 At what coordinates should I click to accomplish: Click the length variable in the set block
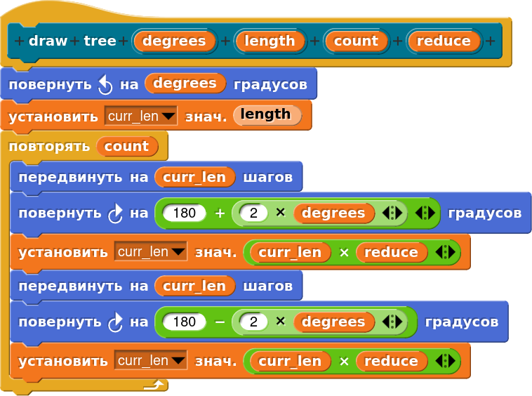[266, 114]
